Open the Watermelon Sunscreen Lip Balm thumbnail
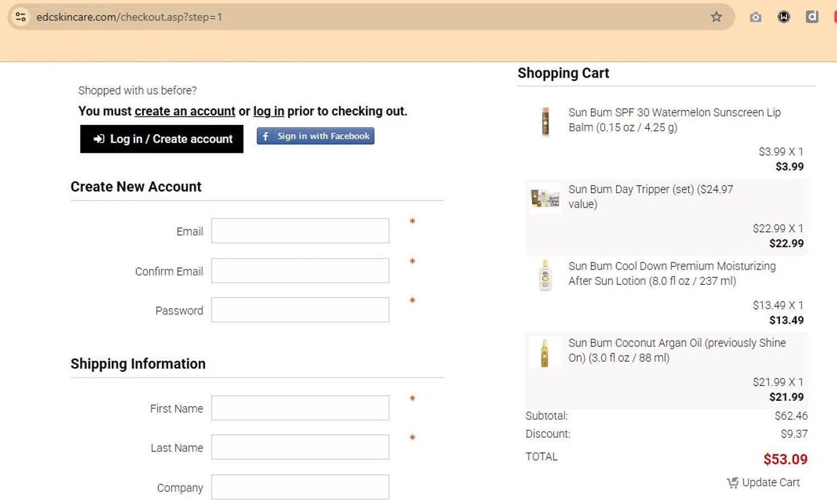Image resolution: width=837 pixels, height=504 pixels. (x=545, y=121)
